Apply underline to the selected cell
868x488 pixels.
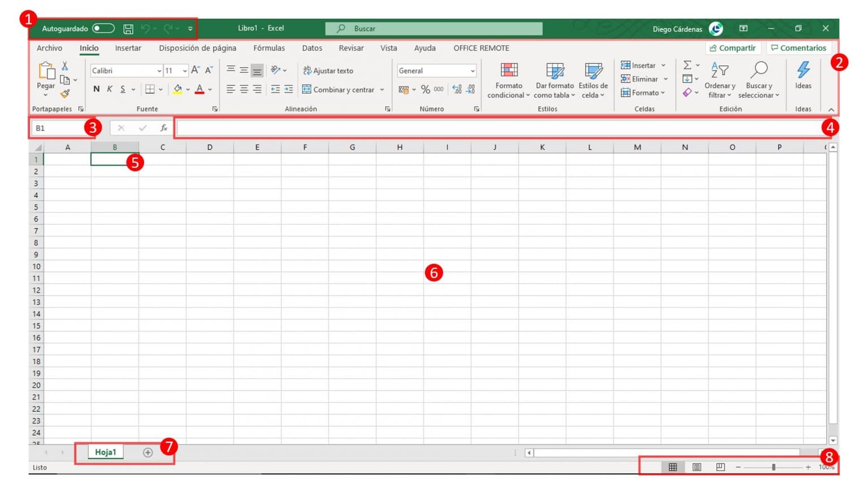[x=122, y=89]
